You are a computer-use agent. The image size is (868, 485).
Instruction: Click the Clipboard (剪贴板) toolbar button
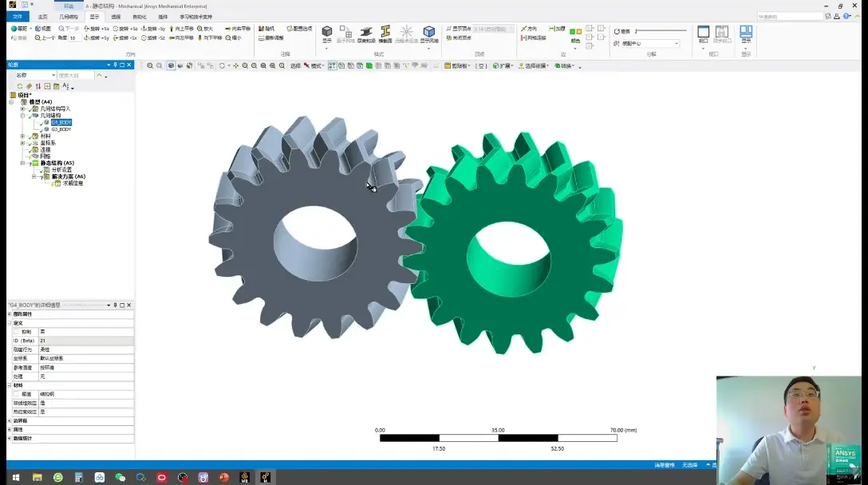pos(457,66)
